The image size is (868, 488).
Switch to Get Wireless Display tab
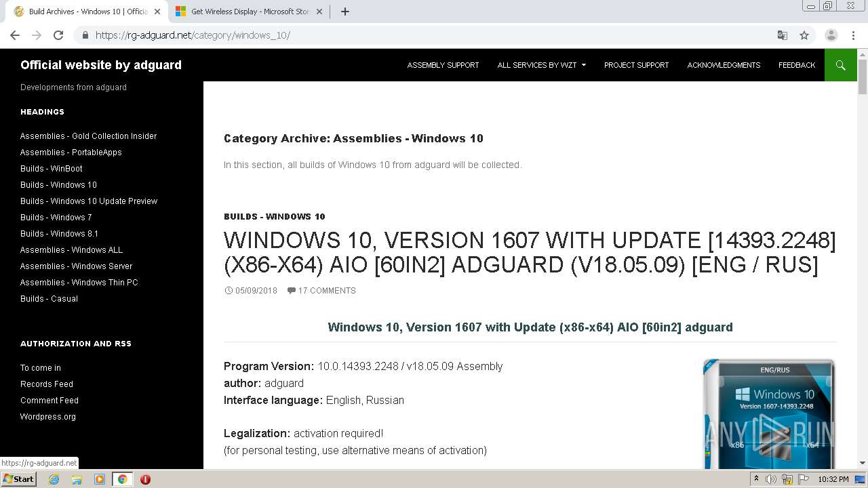(x=250, y=12)
